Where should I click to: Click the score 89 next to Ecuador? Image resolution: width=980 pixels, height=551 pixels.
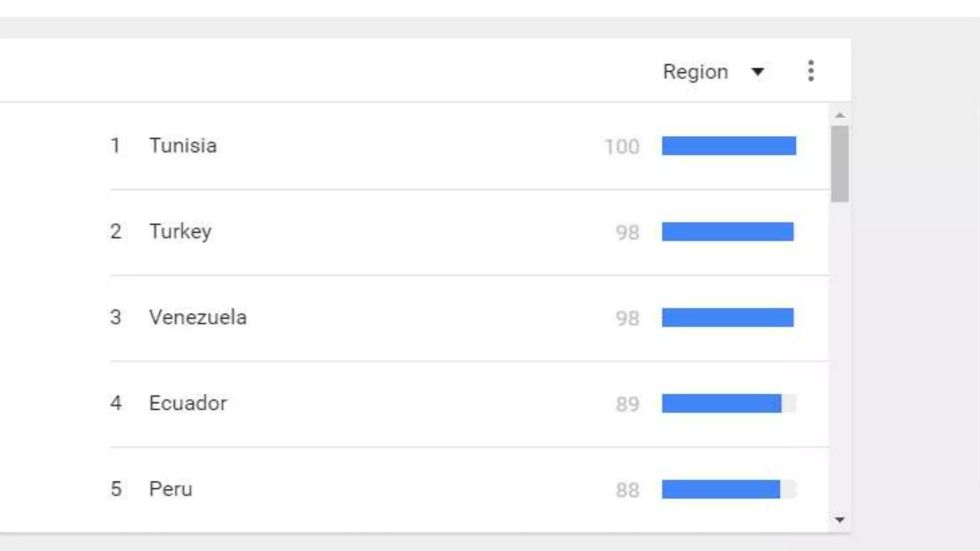tap(627, 404)
